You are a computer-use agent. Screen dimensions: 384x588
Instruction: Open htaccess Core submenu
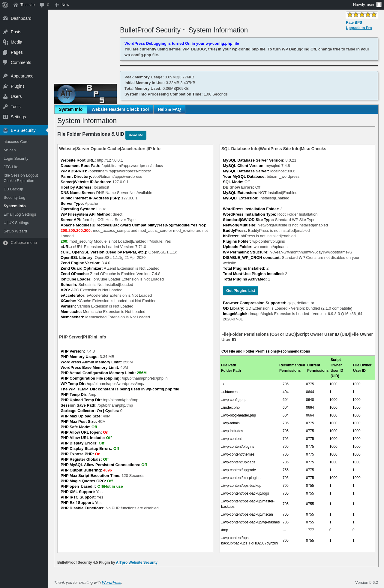[16, 142]
